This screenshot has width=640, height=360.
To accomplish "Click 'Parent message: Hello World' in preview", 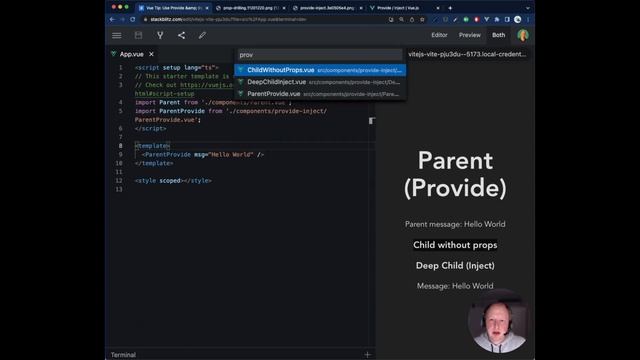I will click(x=455, y=224).
